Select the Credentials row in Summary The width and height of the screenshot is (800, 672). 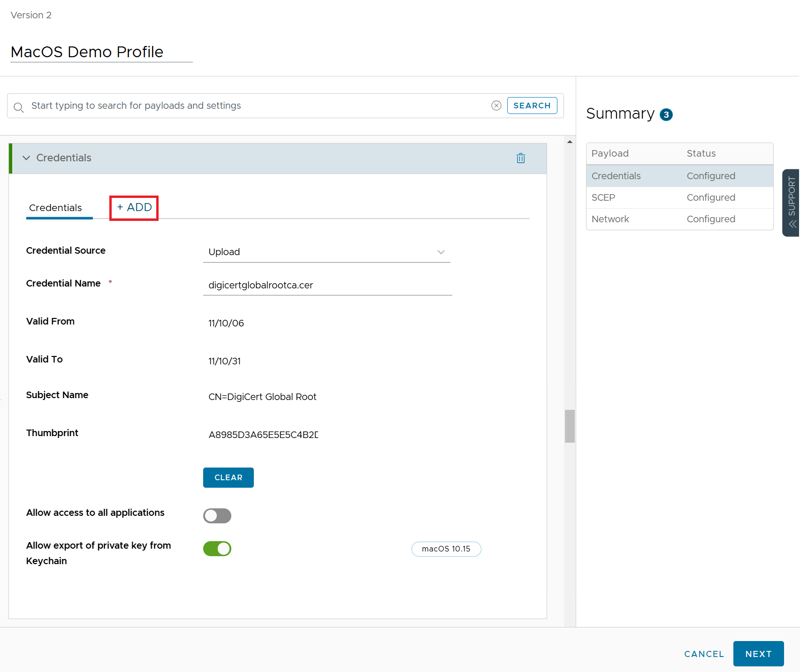point(679,176)
